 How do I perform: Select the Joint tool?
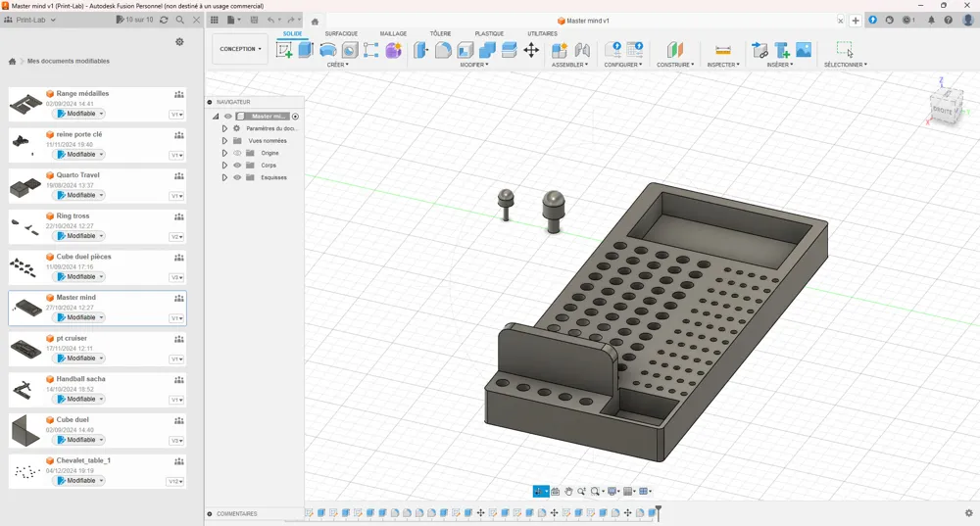pyautogui.click(x=582, y=50)
